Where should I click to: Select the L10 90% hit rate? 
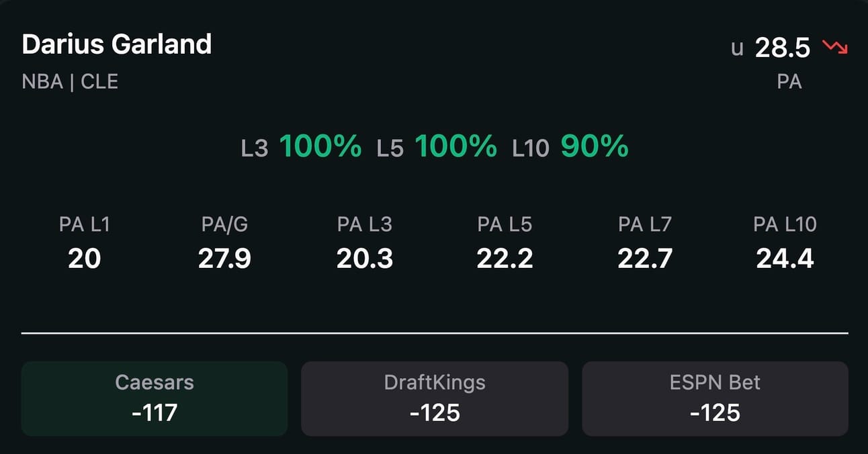click(570, 146)
